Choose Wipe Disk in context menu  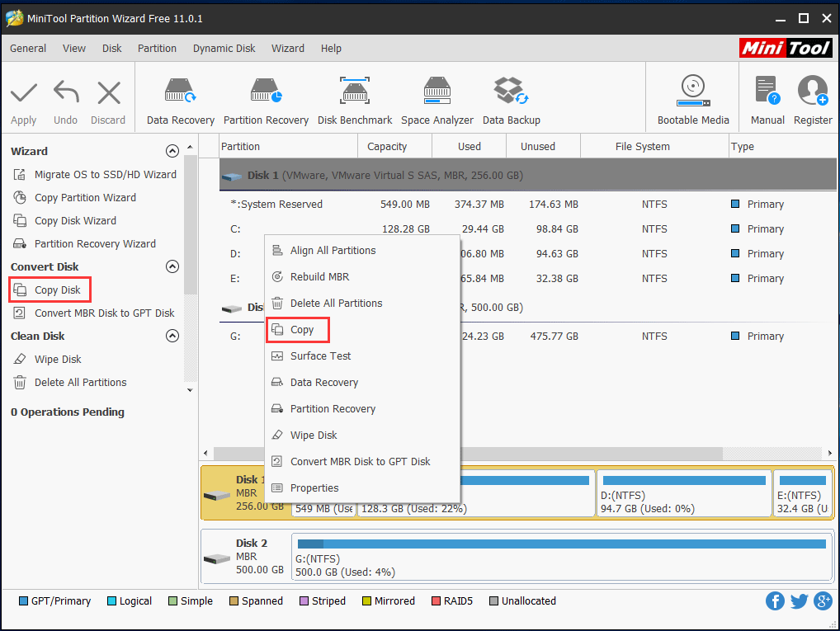[x=363, y=436]
